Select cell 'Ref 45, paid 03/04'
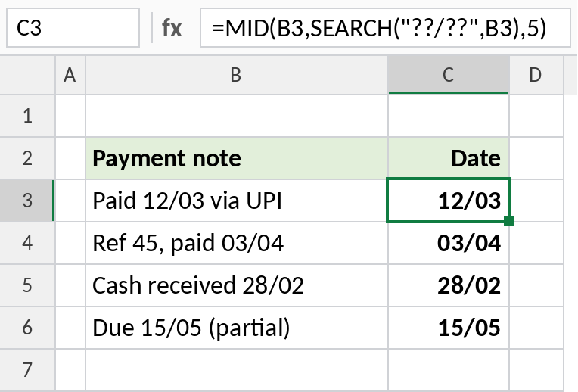This screenshot has height=392, width=578. (237, 243)
